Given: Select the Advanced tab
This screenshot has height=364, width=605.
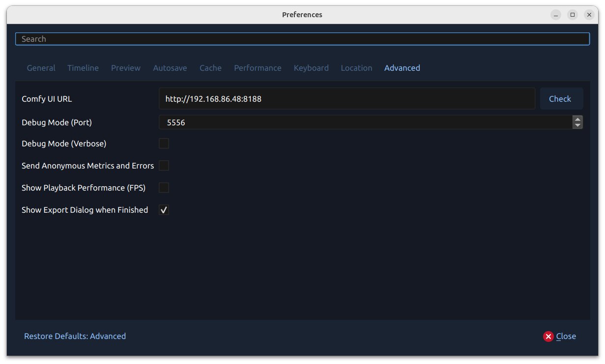Looking at the screenshot, I should tap(402, 68).
